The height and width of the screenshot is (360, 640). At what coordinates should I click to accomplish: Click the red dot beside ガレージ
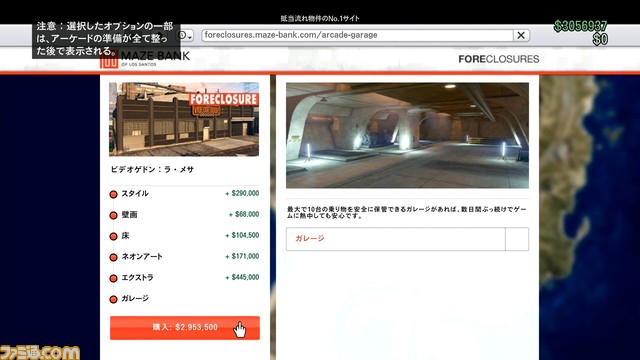(x=113, y=299)
